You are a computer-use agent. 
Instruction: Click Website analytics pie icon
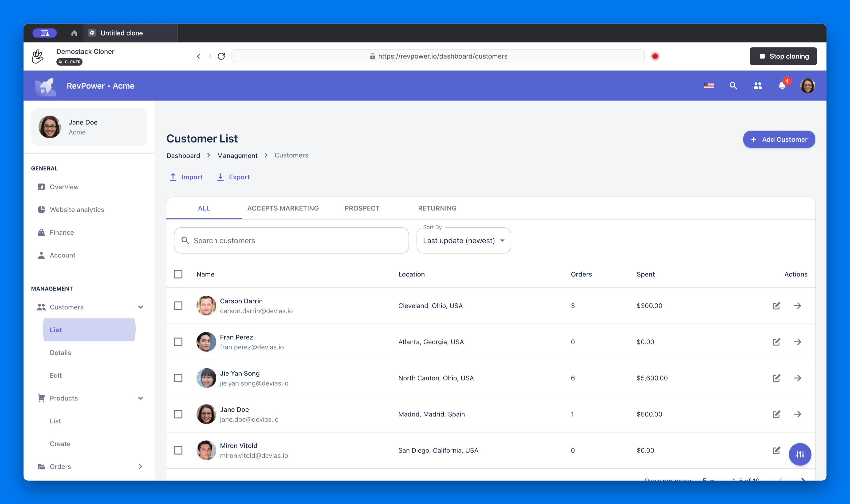click(41, 209)
